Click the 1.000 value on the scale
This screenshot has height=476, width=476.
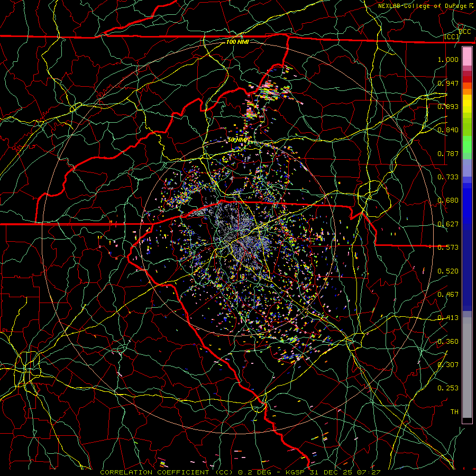[448, 59]
